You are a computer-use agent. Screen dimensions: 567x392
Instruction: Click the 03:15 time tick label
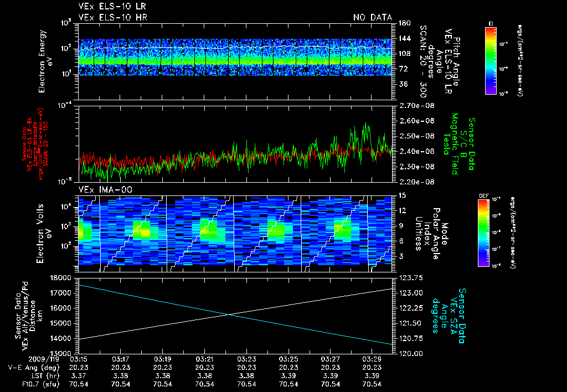[79, 359]
